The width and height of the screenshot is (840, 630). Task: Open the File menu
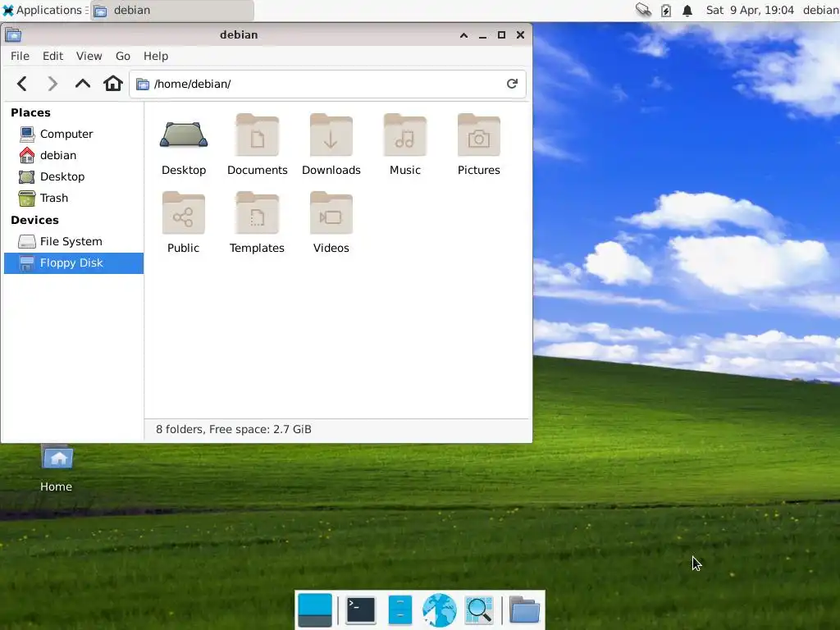click(x=20, y=57)
